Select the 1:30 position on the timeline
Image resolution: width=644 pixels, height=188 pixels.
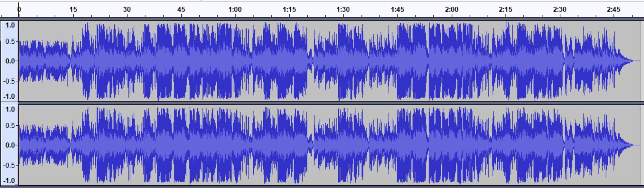tap(343, 10)
